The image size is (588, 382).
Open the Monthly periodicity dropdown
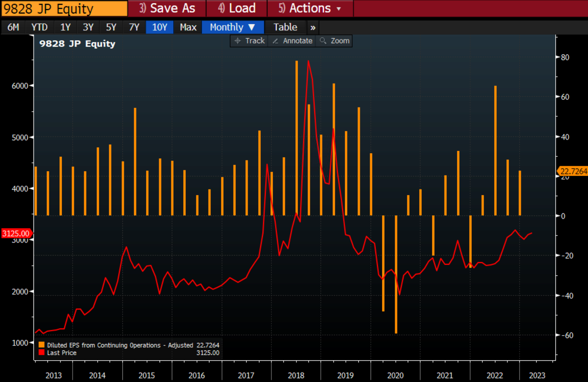[232, 27]
